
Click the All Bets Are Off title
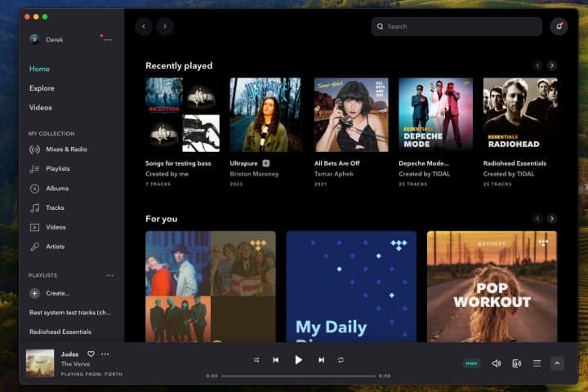coord(336,163)
